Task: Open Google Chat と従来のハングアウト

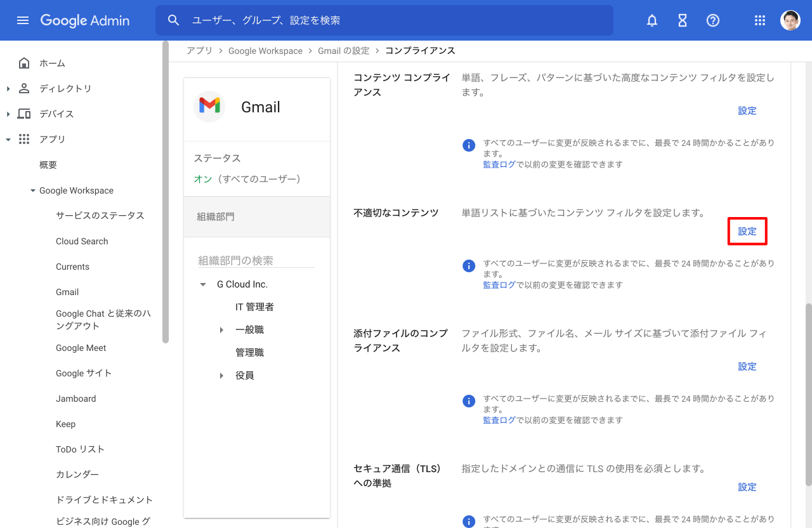Action: coord(103,319)
